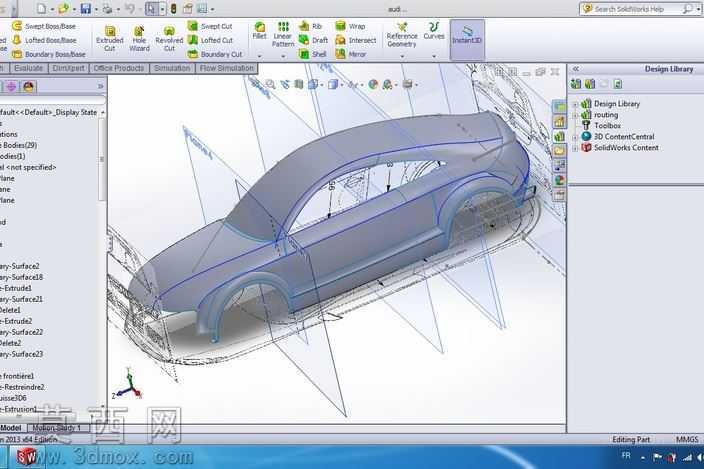
Task: Choose Boundary Cut in the ribbon
Action: point(215,54)
